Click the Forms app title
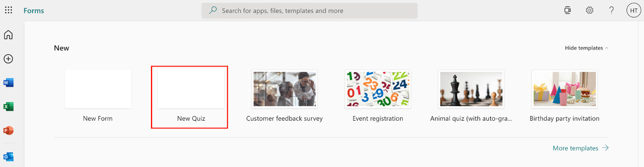The height and width of the screenshot is (167, 644). (34, 11)
